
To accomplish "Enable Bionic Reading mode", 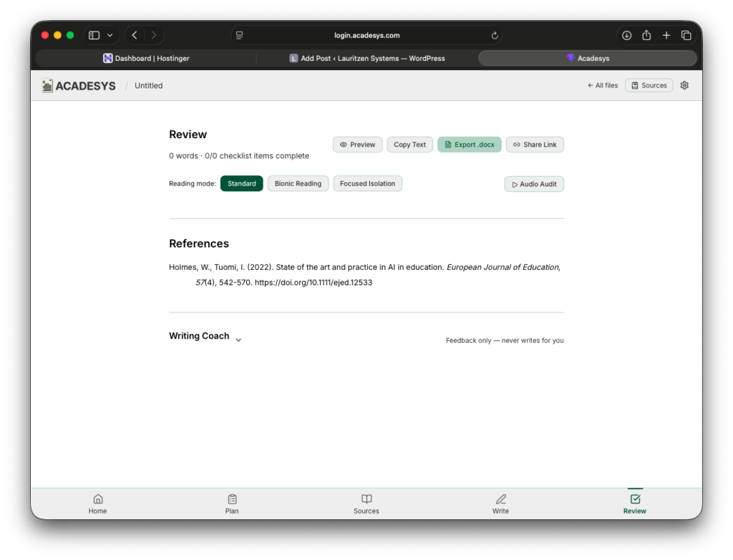I will (x=298, y=183).
